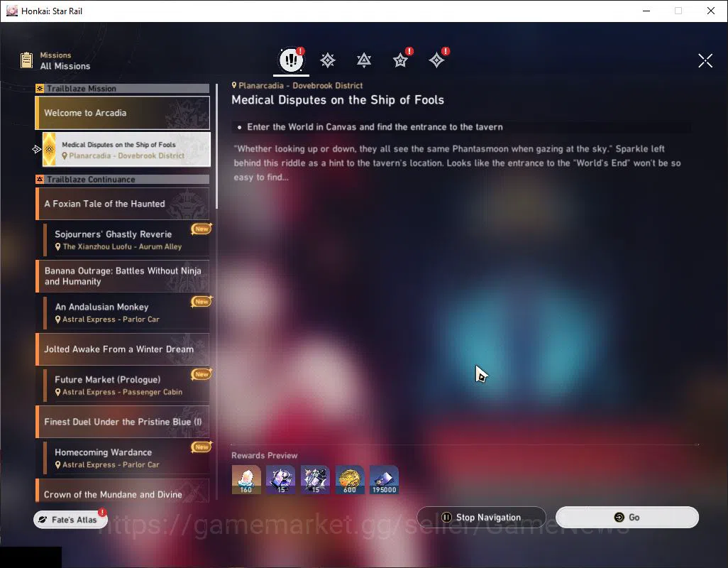This screenshot has height=568, width=728.
Task: View the second 15-count reward item icon
Action: (x=315, y=480)
